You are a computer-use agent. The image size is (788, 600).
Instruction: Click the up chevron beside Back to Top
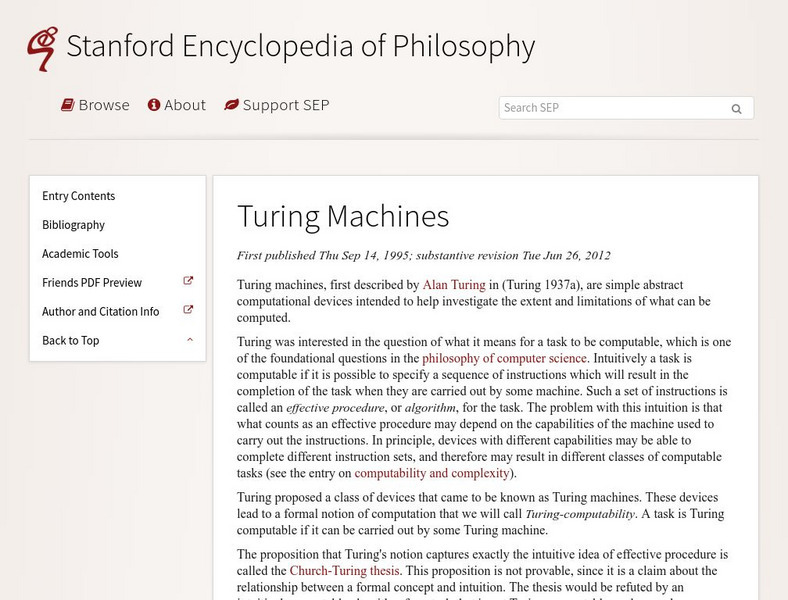point(190,340)
